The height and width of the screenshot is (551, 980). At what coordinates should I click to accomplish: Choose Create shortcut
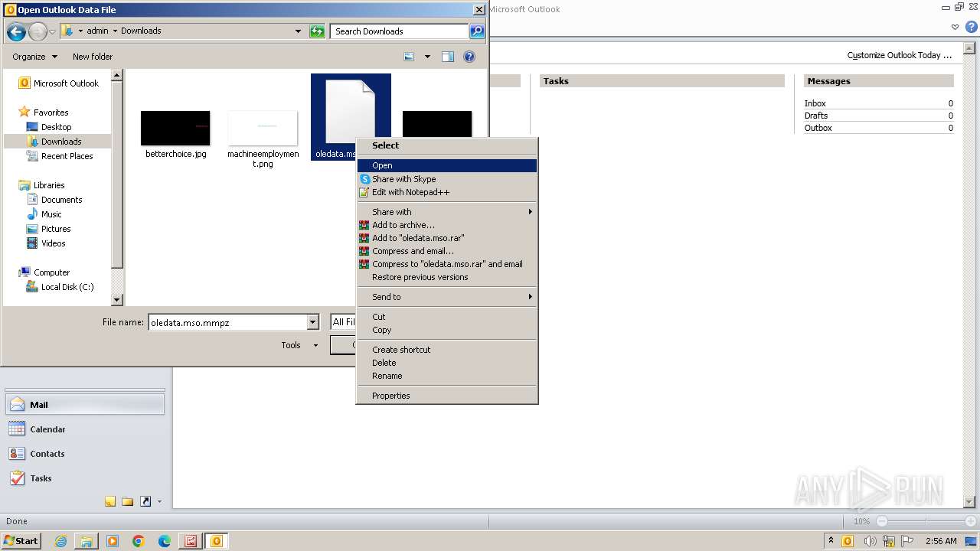(x=447, y=350)
